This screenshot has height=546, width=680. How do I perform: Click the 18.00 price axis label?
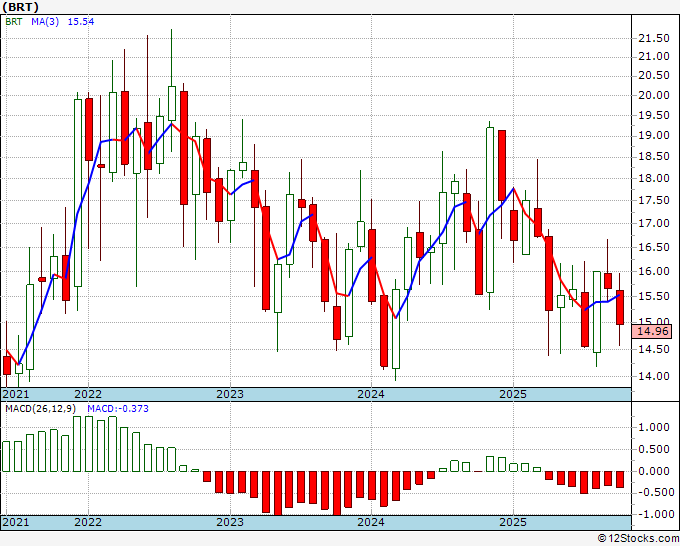tap(654, 178)
